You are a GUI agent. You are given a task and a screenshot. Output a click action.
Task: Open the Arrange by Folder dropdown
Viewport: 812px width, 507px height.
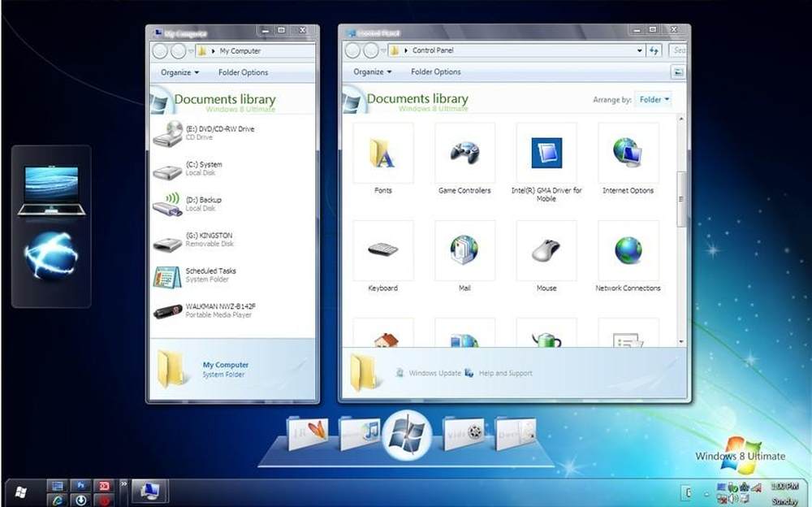pyautogui.click(x=654, y=100)
